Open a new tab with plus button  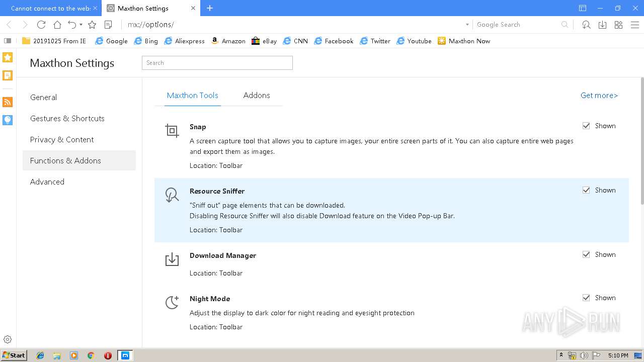(x=210, y=8)
